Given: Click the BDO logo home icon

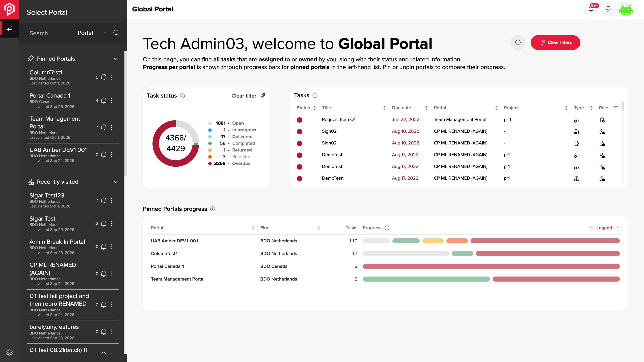Looking at the screenshot, I should [10, 9].
